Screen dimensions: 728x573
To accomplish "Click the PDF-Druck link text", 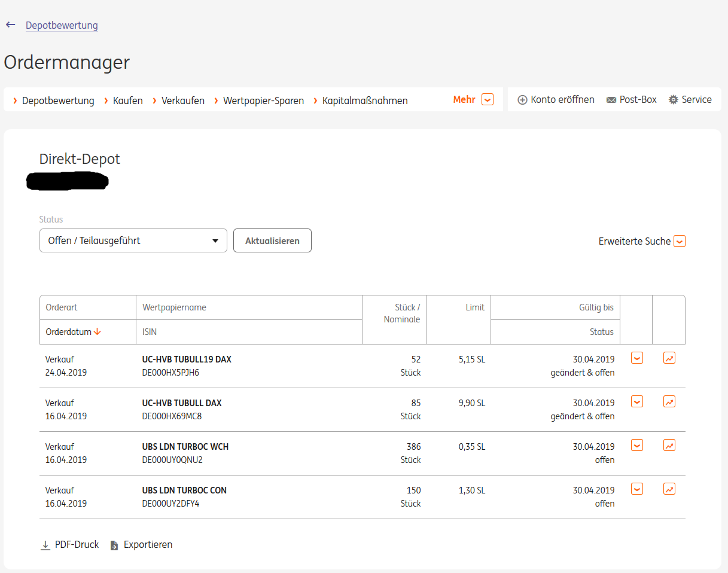I will [x=77, y=545].
